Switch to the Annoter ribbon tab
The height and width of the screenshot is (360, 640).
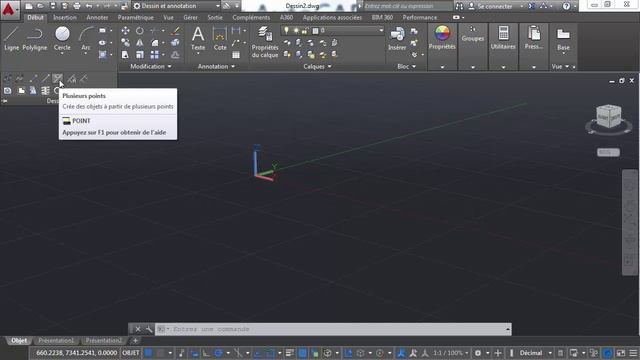click(x=97, y=18)
